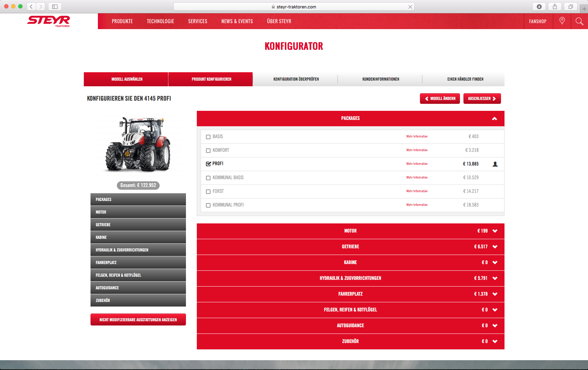This screenshot has height=370, width=588.
Task: Jump to Fahrerplatz in the sidebar
Action: [138, 262]
